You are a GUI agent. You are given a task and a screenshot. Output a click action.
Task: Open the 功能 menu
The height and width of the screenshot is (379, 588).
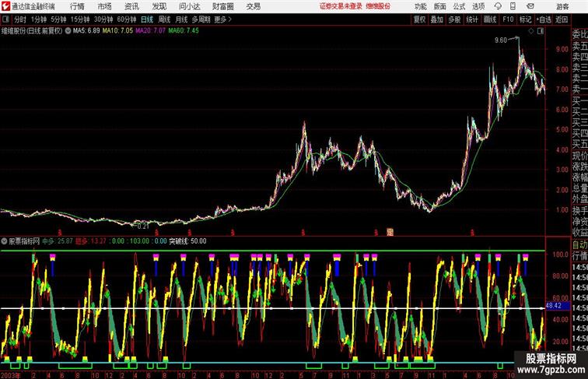tap(420, 6)
